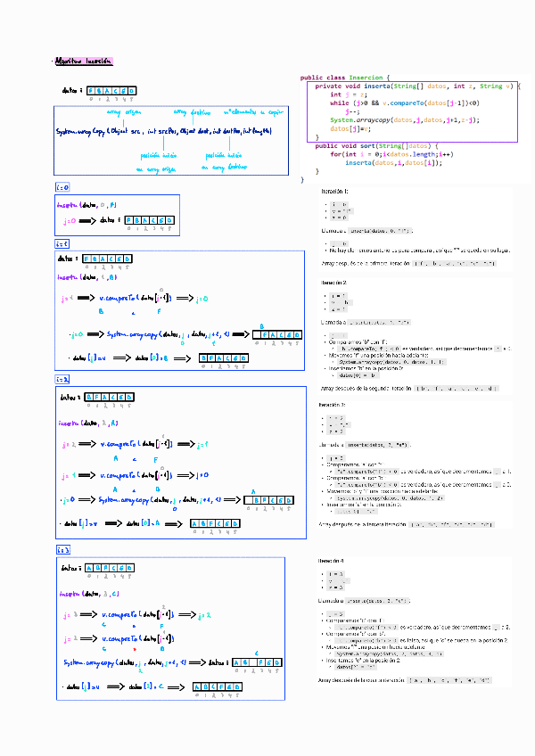Select the 'No hay elementos anteriores para comparar' sentence
Viewport: 535px width, 756px height.
(x=420, y=251)
